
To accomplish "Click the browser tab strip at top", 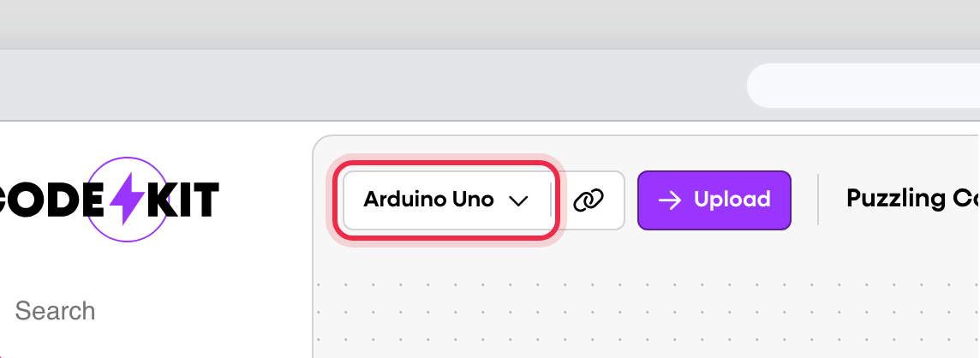I will tap(488, 24).
